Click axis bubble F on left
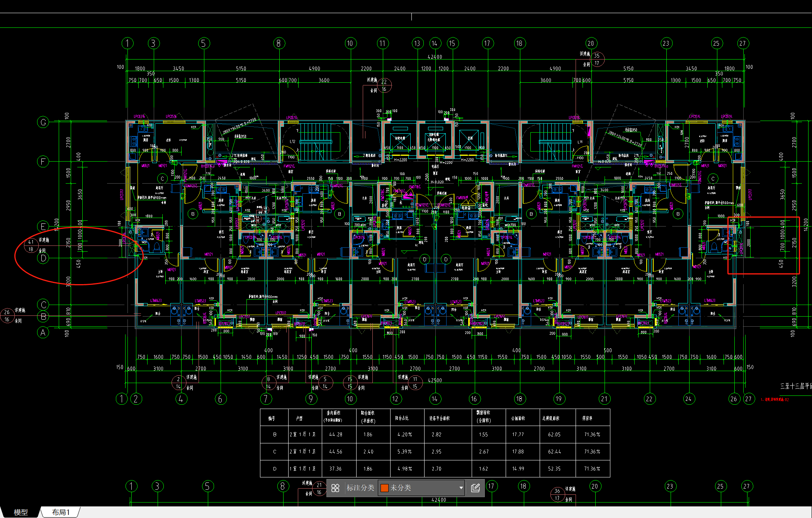This screenshot has width=812, height=518. point(43,161)
